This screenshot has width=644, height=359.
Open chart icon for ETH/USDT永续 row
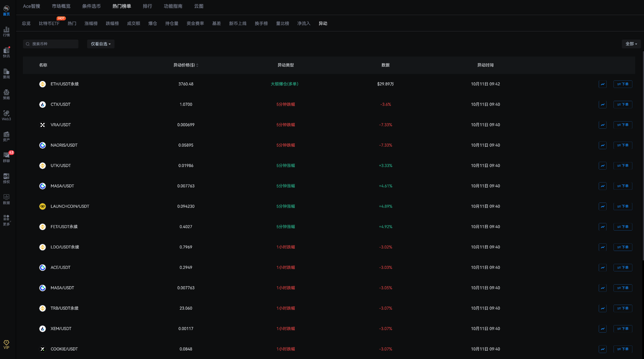[x=602, y=84]
